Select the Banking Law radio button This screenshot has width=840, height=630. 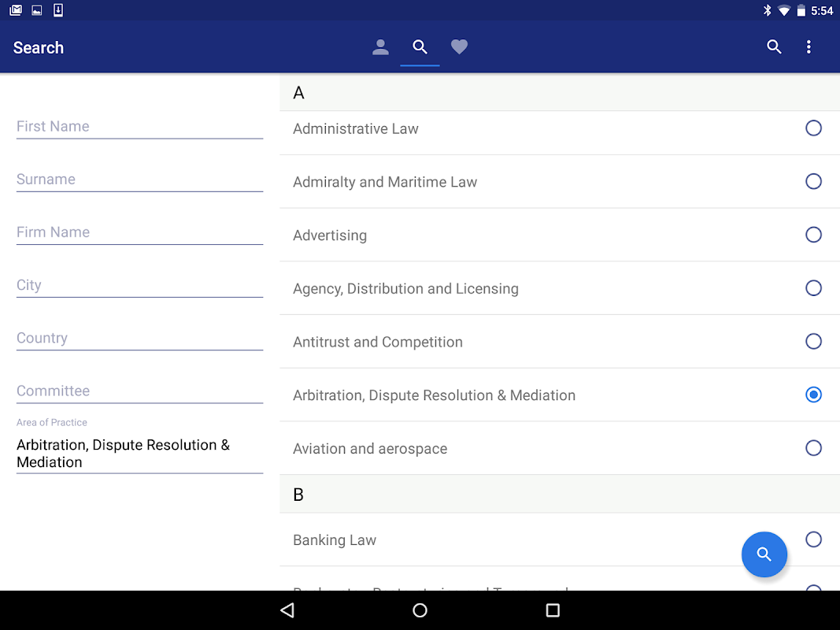tap(813, 539)
